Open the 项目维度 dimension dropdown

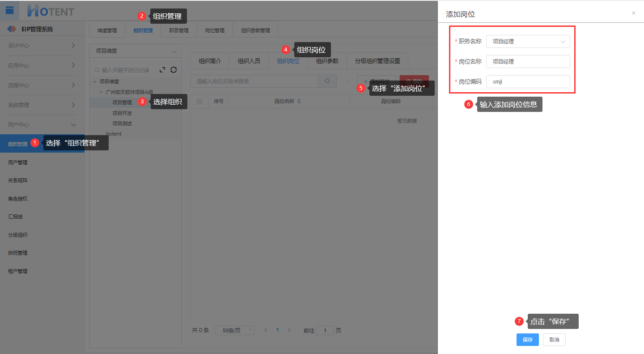136,51
